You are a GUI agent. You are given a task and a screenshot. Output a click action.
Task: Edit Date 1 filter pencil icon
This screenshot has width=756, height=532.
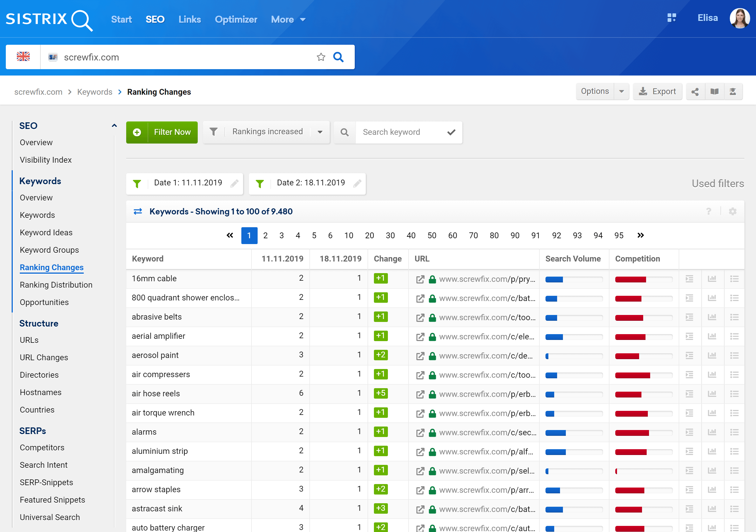(x=234, y=183)
